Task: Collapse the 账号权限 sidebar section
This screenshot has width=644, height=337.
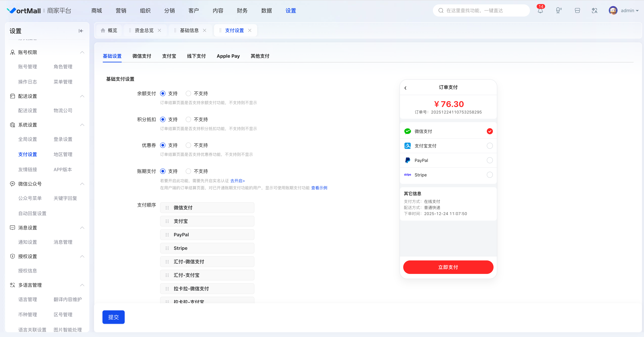Action: click(x=82, y=52)
